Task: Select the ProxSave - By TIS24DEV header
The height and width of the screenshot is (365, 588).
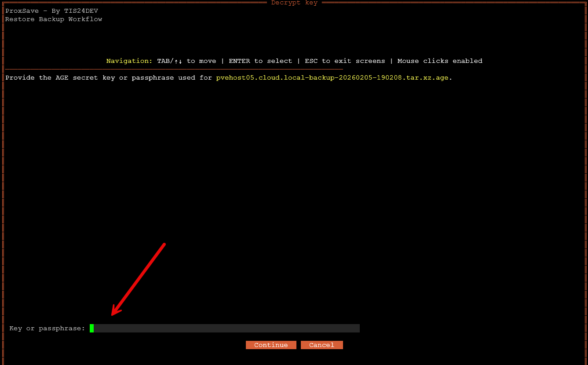Action: point(51,11)
